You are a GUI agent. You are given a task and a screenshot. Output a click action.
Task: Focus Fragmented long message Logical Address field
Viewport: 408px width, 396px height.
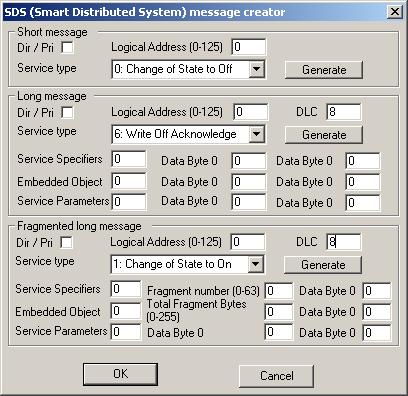248,242
